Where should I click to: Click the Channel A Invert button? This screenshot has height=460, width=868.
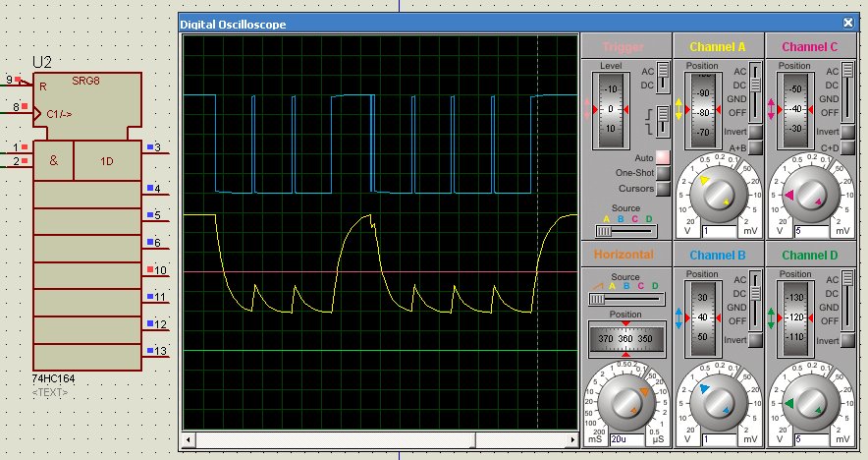coord(756,132)
